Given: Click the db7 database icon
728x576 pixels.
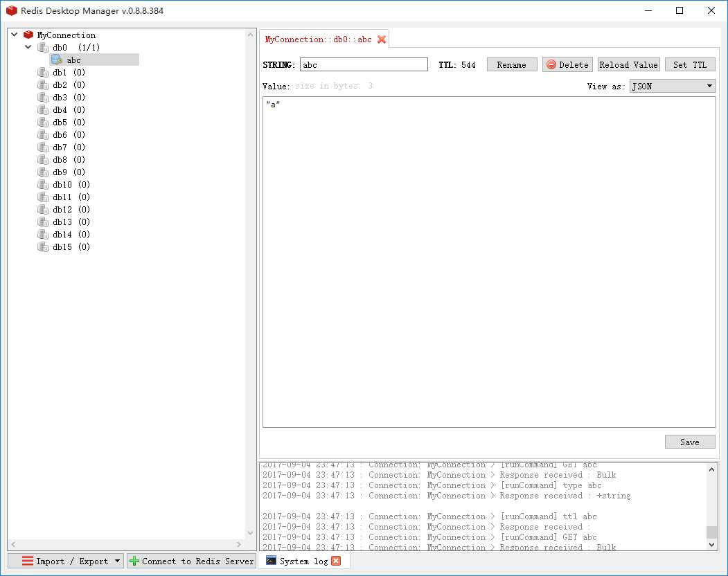Looking at the screenshot, I should tap(43, 147).
